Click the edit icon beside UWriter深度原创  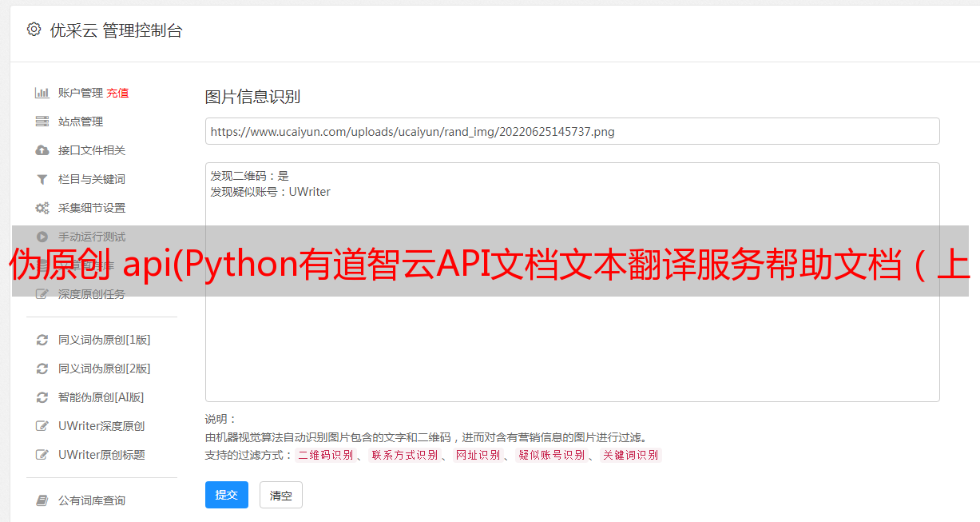click(42, 426)
